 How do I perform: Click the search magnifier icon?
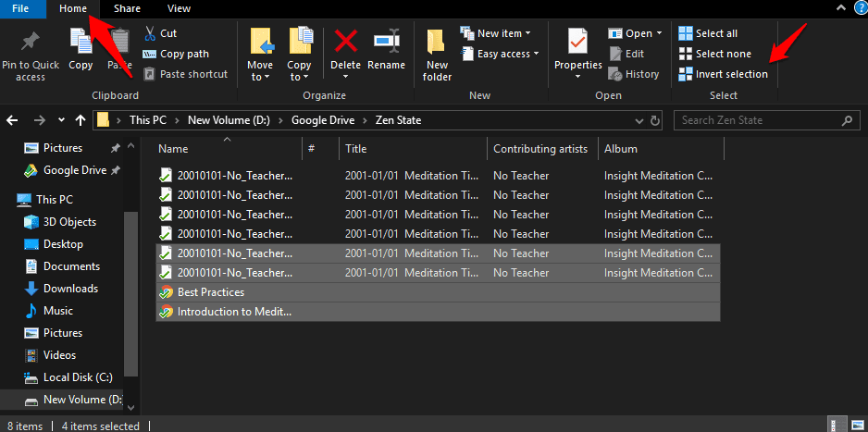[847, 120]
